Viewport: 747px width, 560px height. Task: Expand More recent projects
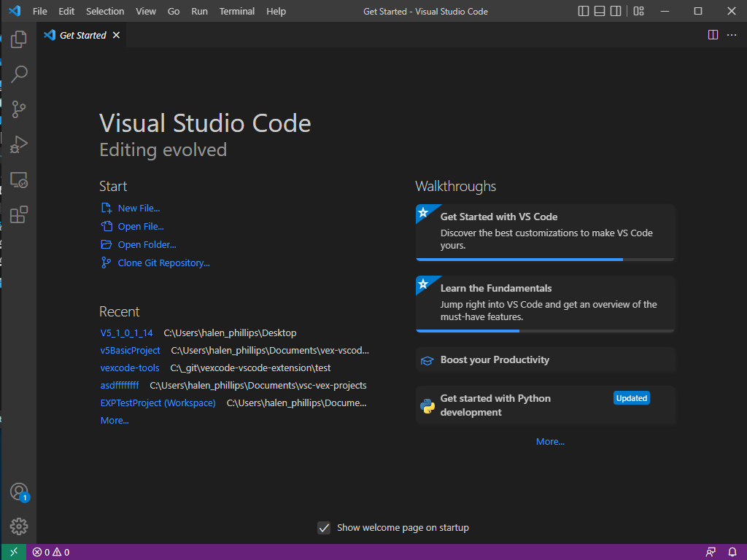tap(114, 420)
